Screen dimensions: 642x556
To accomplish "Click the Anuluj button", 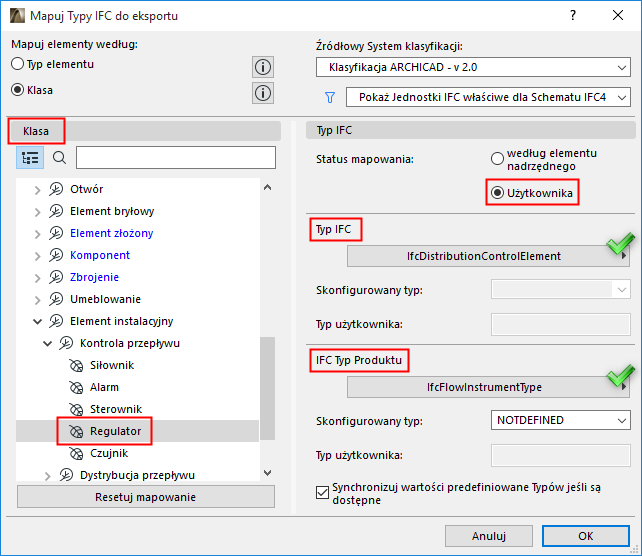I will [x=489, y=535].
